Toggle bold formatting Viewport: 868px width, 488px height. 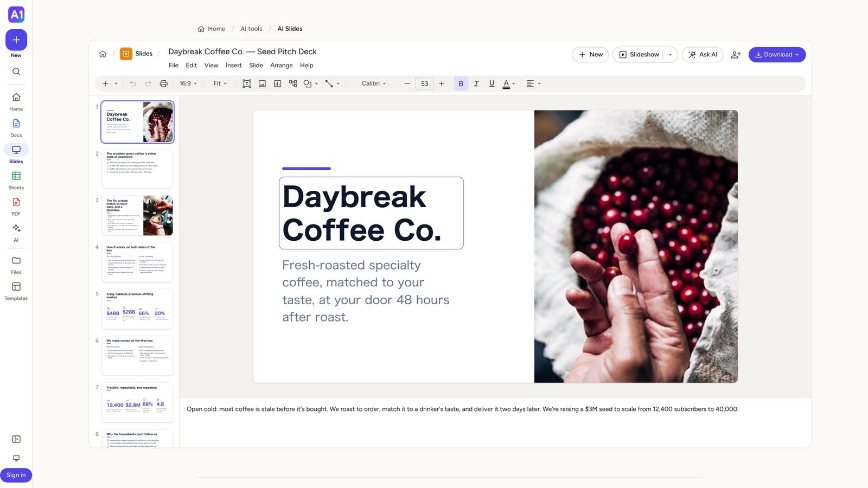point(461,84)
